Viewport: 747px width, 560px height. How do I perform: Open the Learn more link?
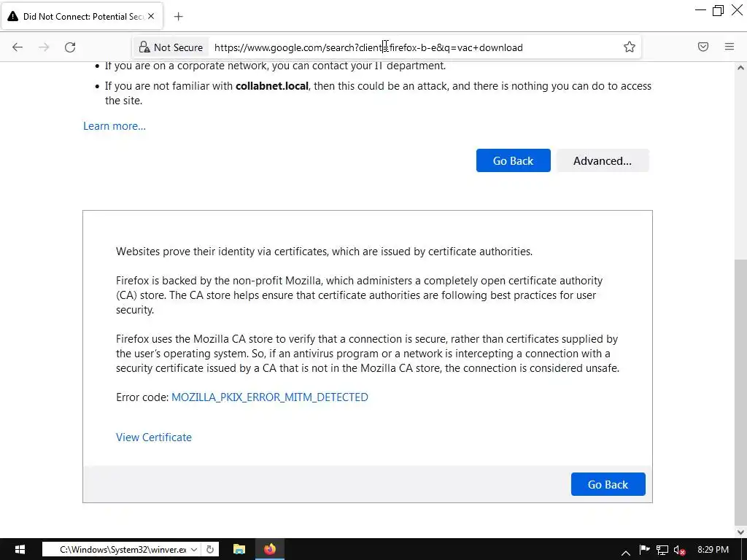point(115,126)
